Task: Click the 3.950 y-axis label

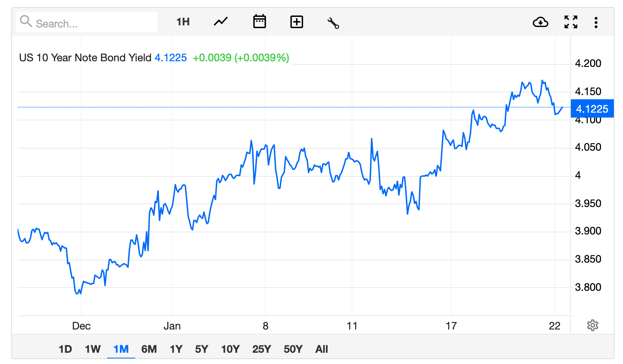Action: click(x=588, y=203)
